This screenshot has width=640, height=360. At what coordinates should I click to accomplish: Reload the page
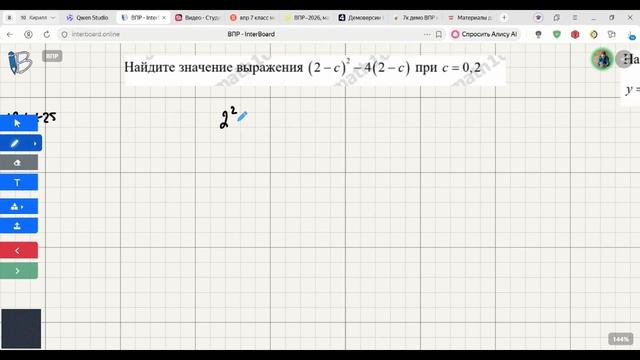tap(47, 34)
